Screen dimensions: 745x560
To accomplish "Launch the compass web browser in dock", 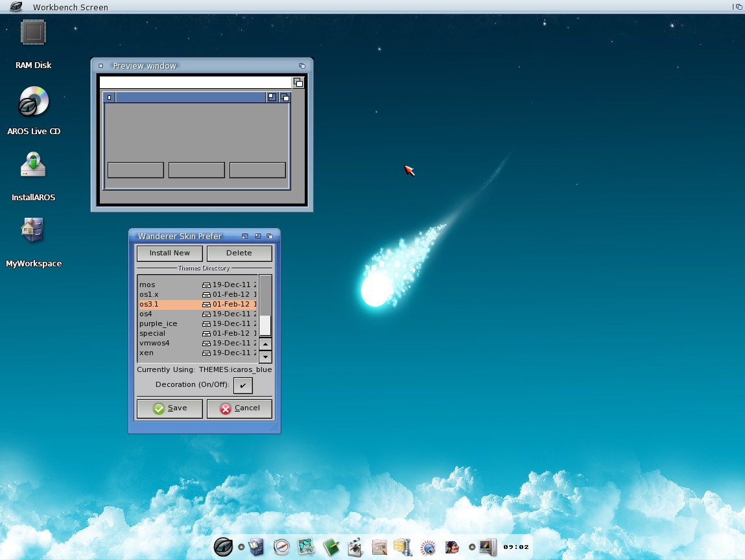I will tap(281, 547).
